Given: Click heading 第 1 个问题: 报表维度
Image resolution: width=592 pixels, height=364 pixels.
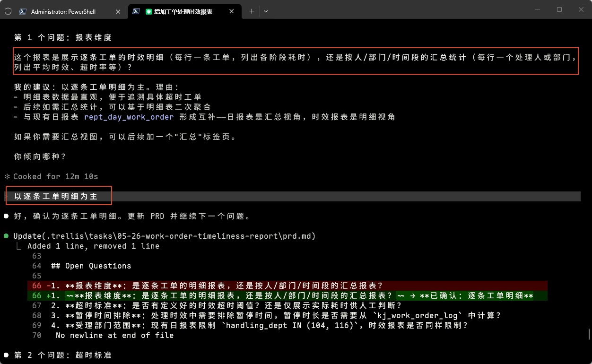Looking at the screenshot, I should [63, 37].
